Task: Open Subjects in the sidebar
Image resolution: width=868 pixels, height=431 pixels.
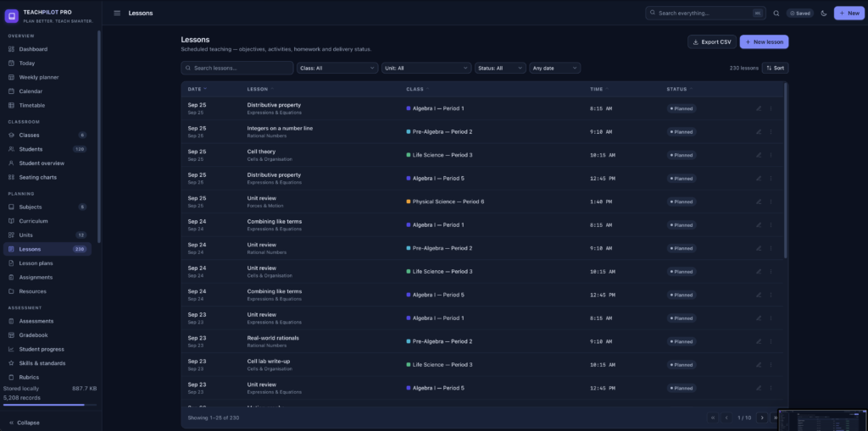Action: click(47, 207)
